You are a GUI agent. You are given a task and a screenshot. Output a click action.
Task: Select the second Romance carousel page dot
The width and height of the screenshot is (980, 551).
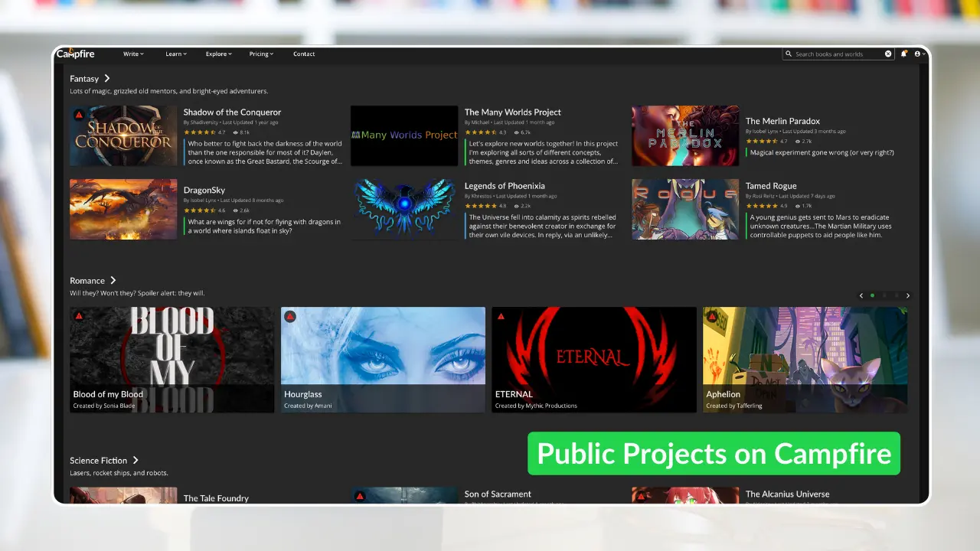(884, 295)
